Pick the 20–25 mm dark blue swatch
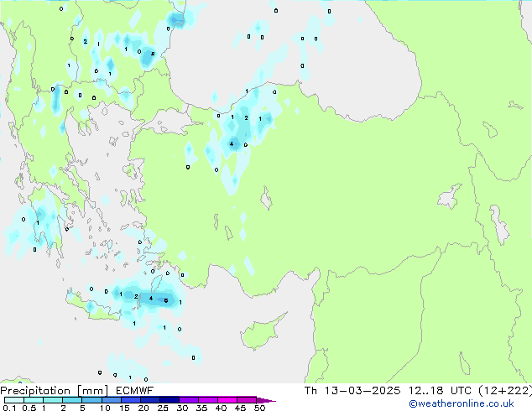The width and height of the screenshot is (532, 411). click(149, 400)
